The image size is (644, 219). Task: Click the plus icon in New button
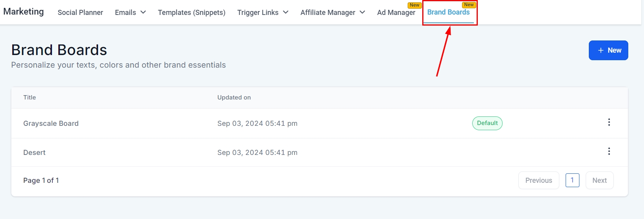point(601,50)
